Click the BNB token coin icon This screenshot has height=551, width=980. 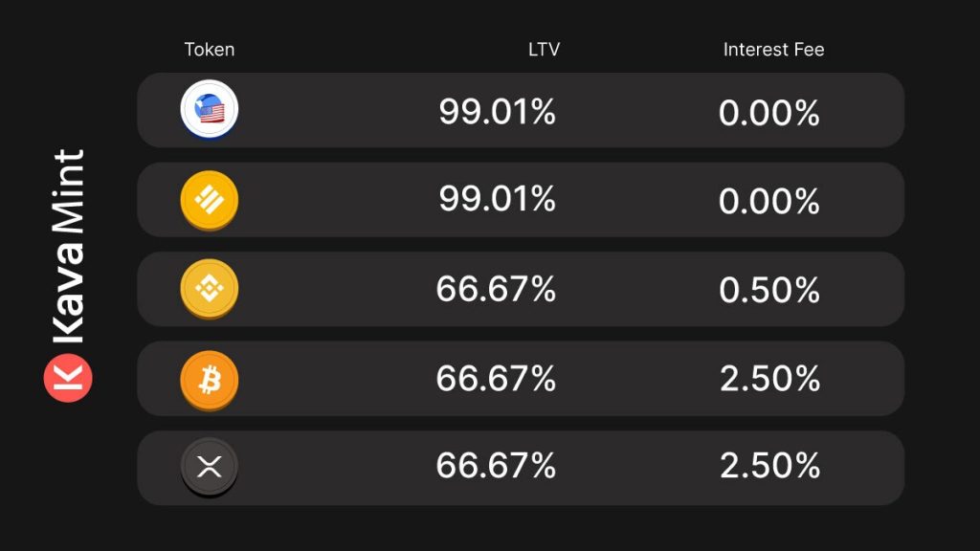coord(210,289)
